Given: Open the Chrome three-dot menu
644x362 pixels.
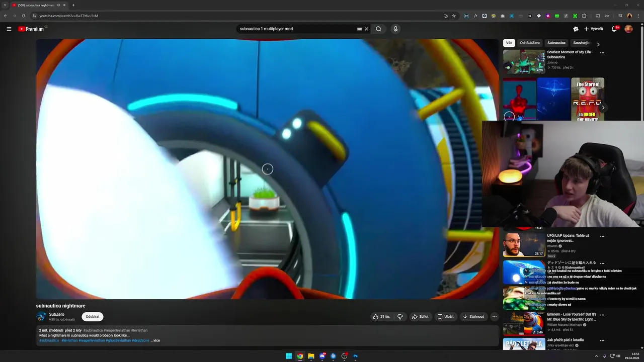Looking at the screenshot, I should point(638,16).
